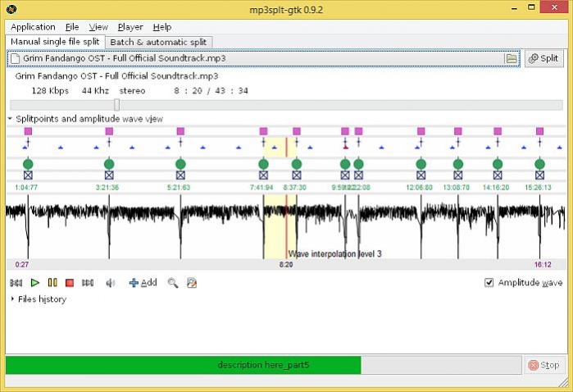This screenshot has width=573, height=392.
Task: Toggle crossed checkbox under splitpoint 8:37:30
Action: pos(297,175)
